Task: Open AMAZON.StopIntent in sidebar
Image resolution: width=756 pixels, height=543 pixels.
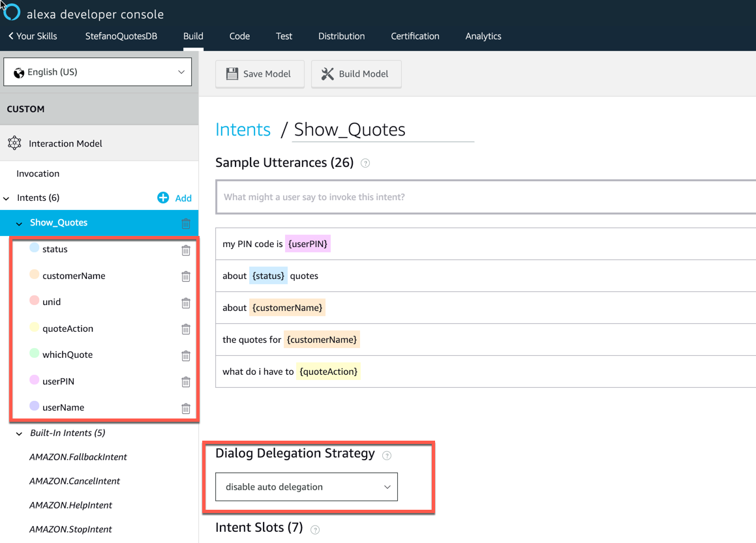Action: click(x=70, y=529)
